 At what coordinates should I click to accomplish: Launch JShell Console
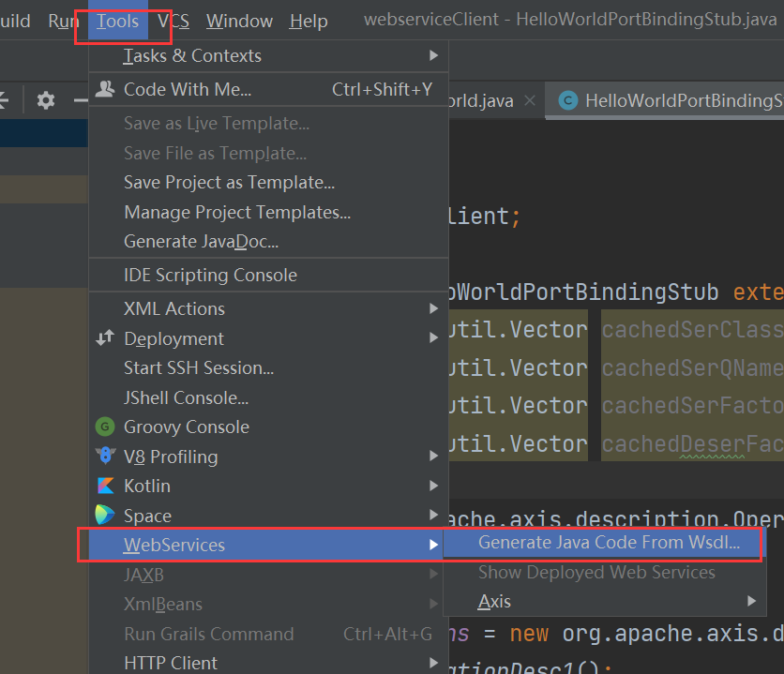pyautogui.click(x=268, y=397)
